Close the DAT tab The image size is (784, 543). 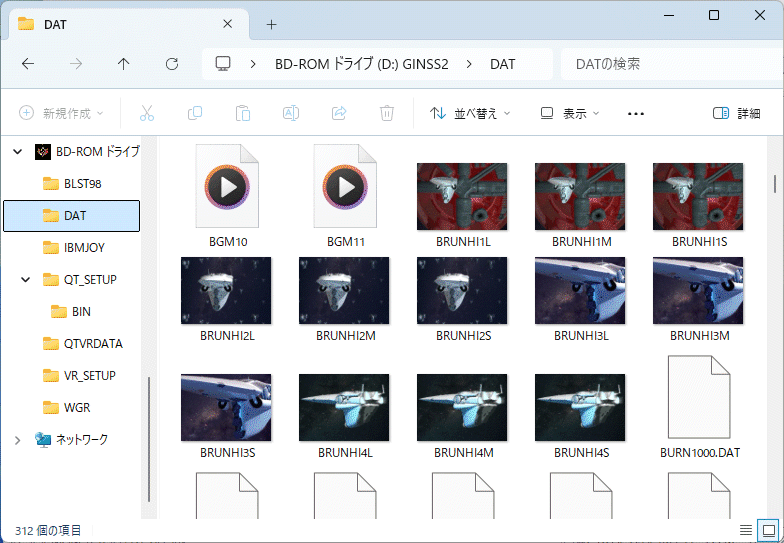(x=228, y=24)
